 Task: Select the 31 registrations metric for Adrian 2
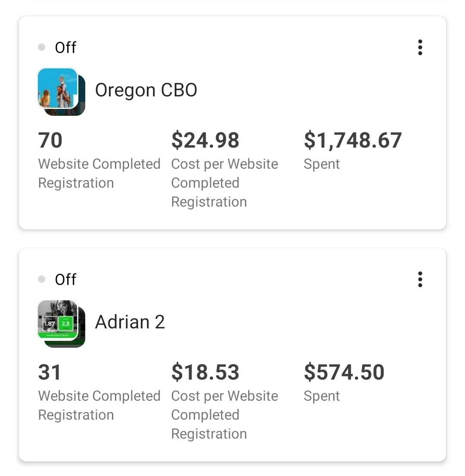50,372
